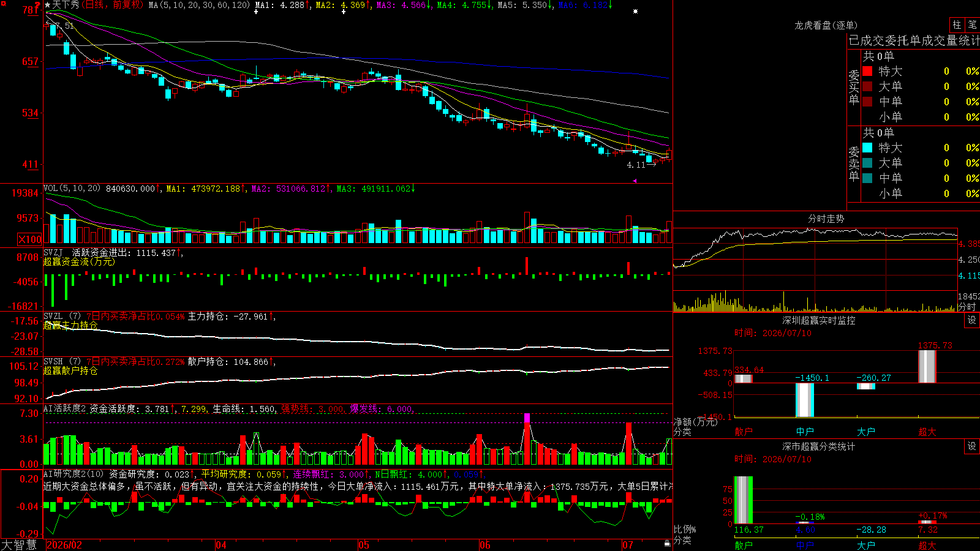Select the 2026/02 date label on timeline
Viewport: 980px width, 551px height.
pyautogui.click(x=64, y=545)
